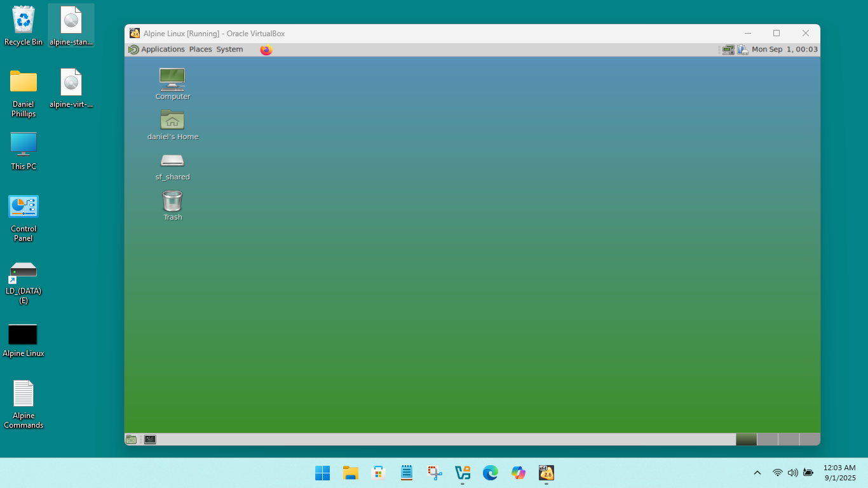Open the Wi-Fi network settings icon
The height and width of the screenshot is (488, 868).
point(778,473)
